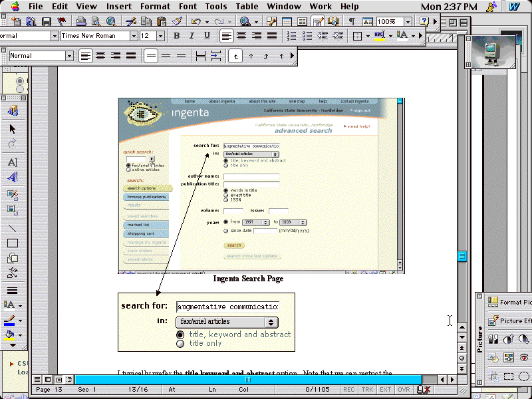Open the Borders dropdown arrow
This screenshot has width=532, height=399.
(368, 36)
